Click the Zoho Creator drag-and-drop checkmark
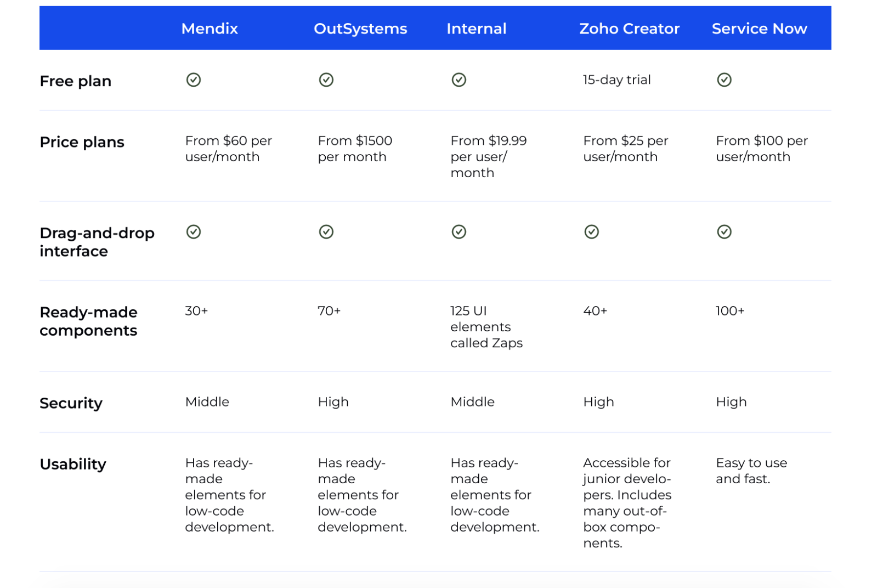883x588 pixels. [x=592, y=232]
